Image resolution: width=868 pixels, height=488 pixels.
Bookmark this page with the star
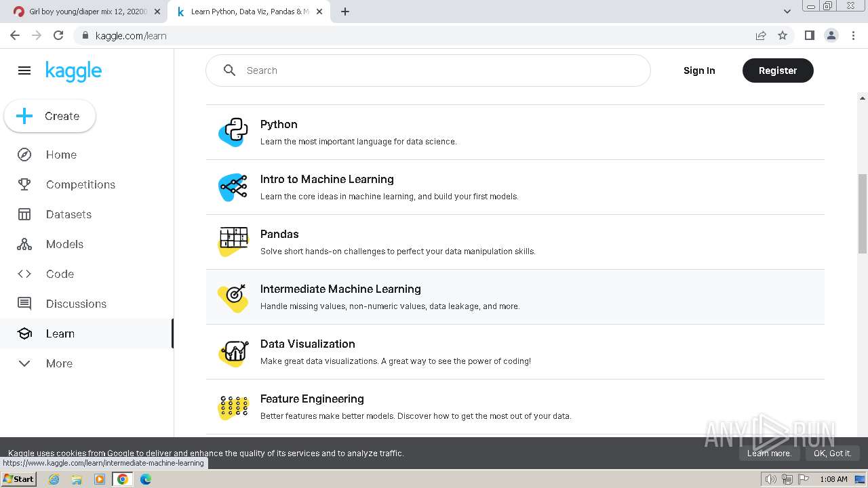[783, 35]
